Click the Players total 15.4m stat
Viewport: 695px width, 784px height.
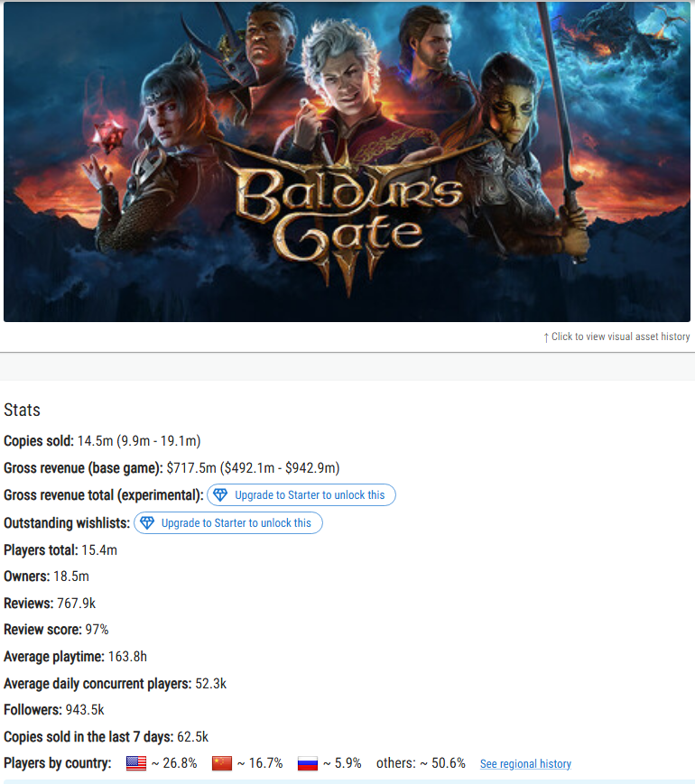(60, 550)
